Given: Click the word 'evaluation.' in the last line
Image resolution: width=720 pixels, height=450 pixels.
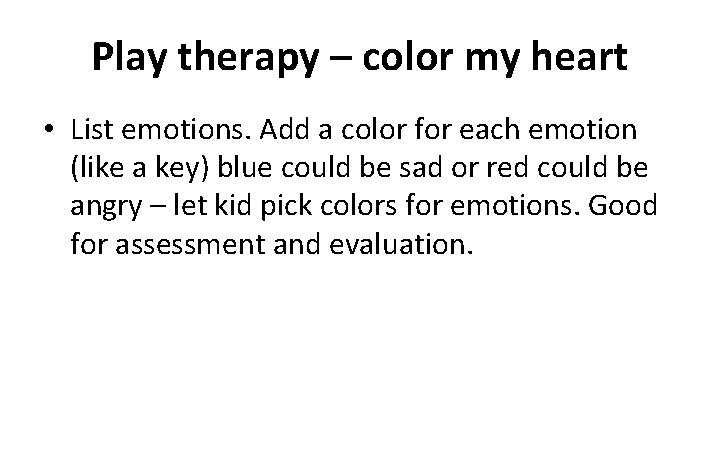Looking at the screenshot, I should (x=401, y=243).
